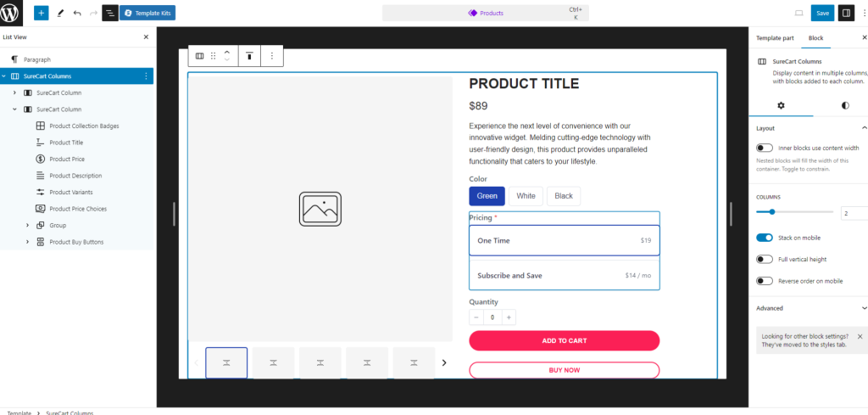The image size is (868, 415).
Task: Collapse the second SureCart Column
Action: coord(14,109)
